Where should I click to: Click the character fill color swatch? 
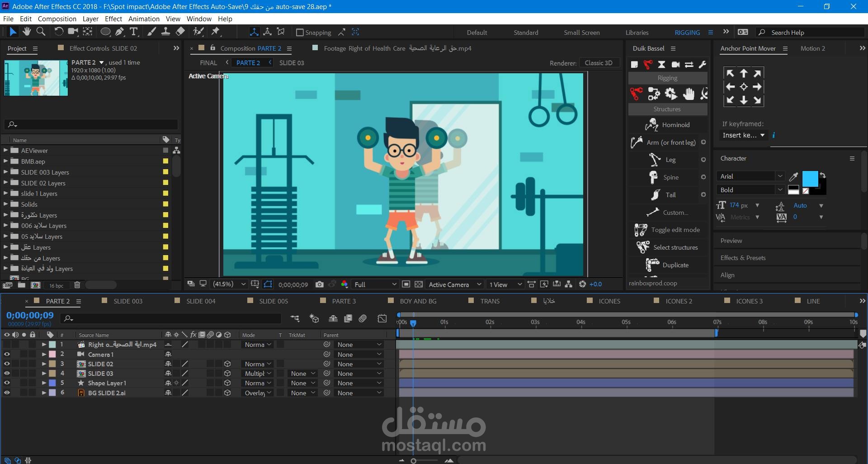(811, 179)
